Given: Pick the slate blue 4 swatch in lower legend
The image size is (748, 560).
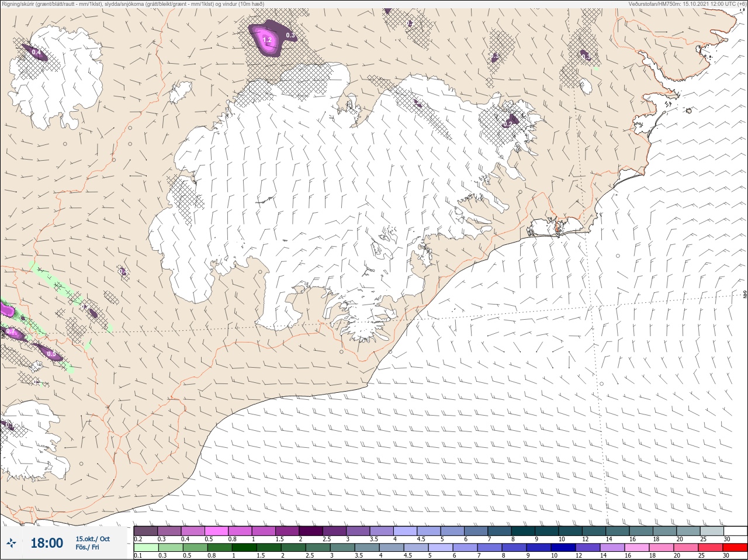Looking at the screenshot, I should coord(392,548).
